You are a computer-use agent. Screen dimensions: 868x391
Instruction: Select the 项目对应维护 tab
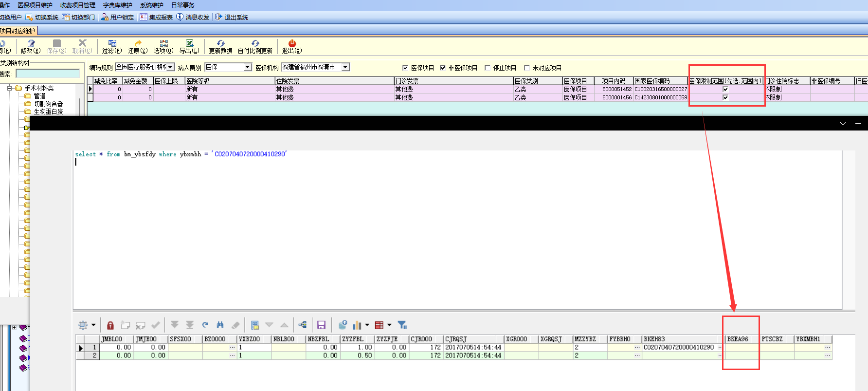pyautogui.click(x=18, y=31)
